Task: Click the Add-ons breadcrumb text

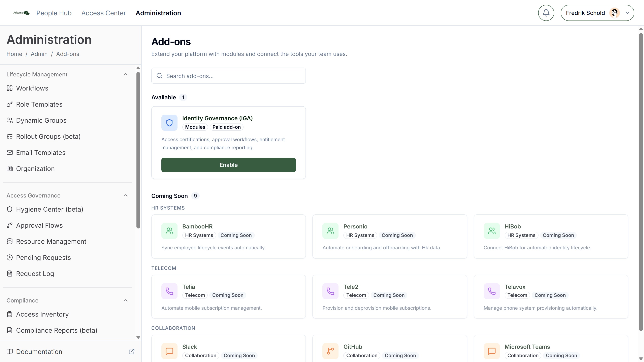Action: tap(67, 54)
